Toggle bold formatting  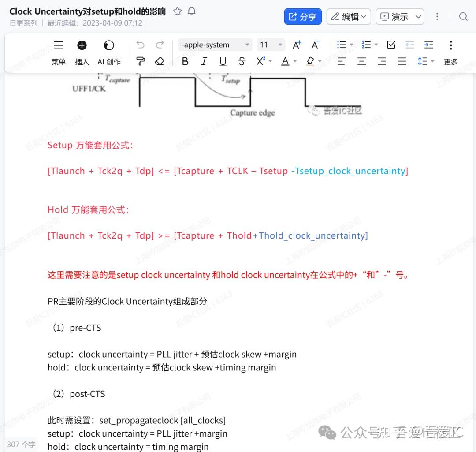(185, 61)
